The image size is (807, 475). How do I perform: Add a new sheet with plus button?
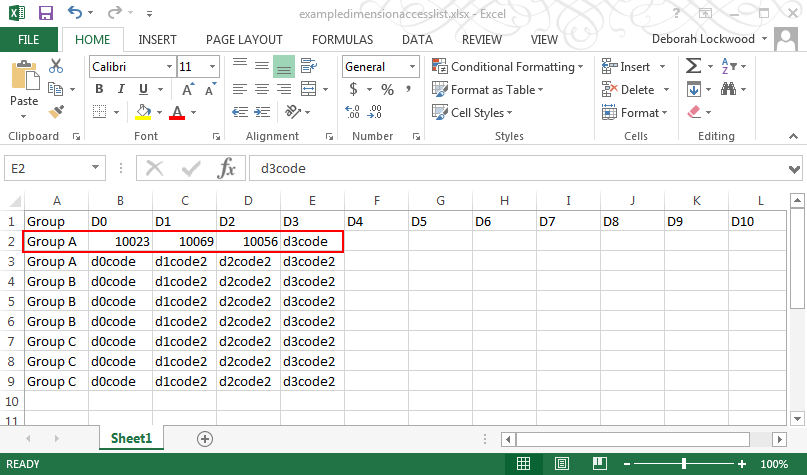click(x=205, y=438)
